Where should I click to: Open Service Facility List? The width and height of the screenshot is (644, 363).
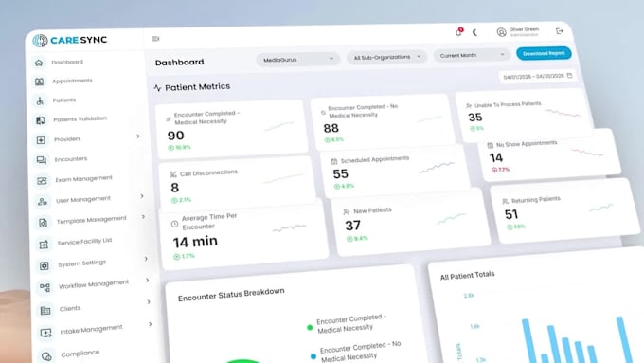point(84,242)
